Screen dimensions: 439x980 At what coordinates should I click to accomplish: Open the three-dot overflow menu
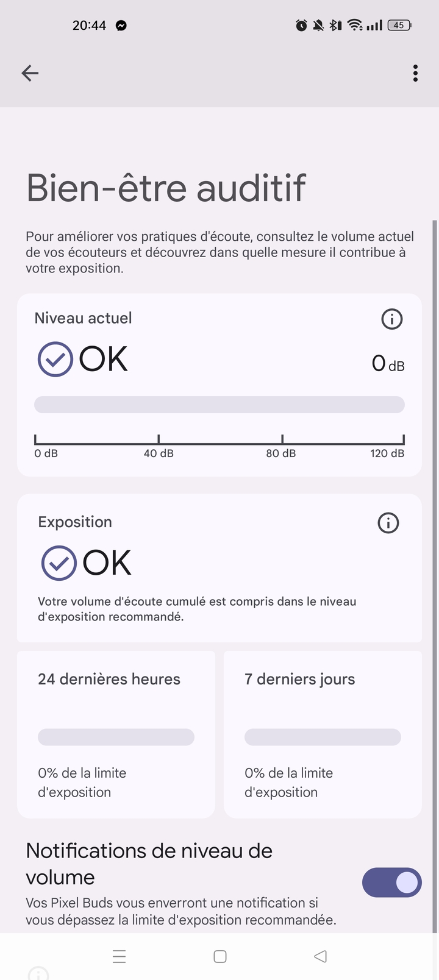point(415,73)
